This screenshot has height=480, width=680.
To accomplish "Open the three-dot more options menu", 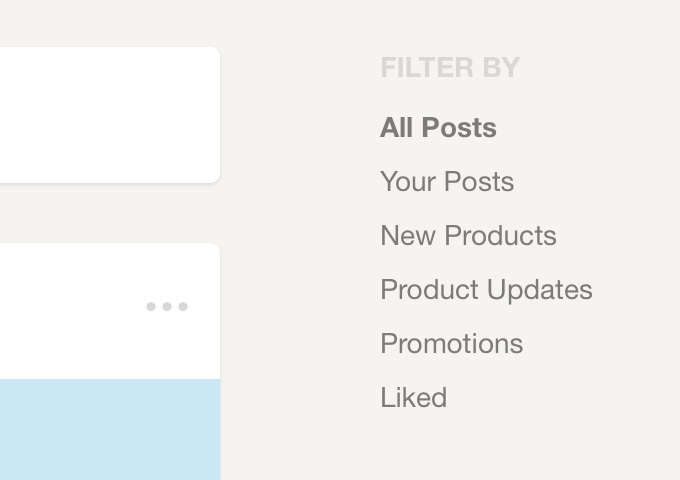I will 167,307.
